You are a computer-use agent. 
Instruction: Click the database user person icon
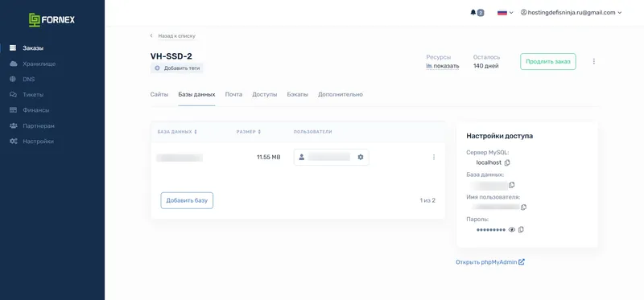[301, 157]
